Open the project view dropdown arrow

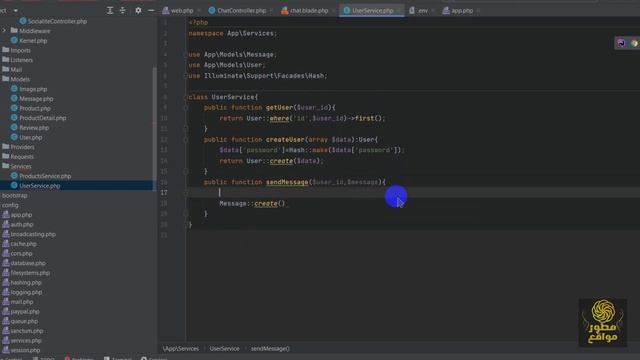16,11
